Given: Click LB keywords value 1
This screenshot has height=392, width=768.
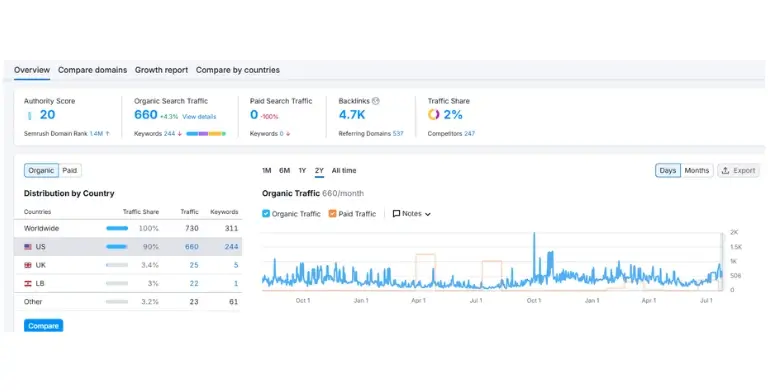Looking at the screenshot, I should tap(236, 284).
